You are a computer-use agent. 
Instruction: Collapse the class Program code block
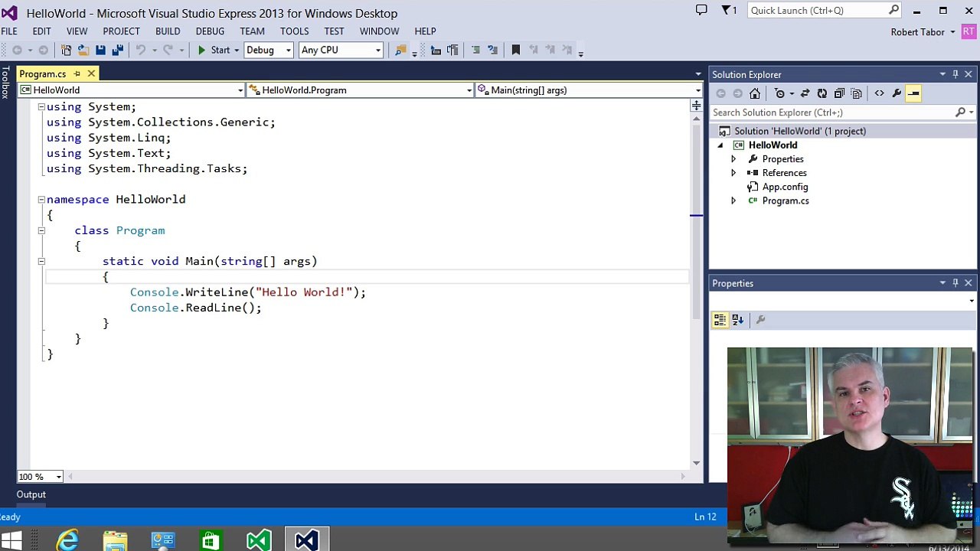tap(41, 230)
